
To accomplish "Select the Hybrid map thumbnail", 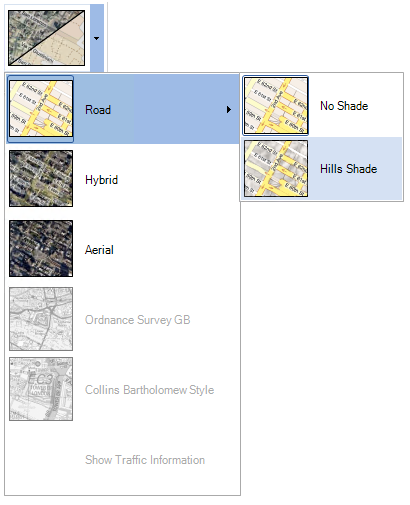I will tap(41, 178).
